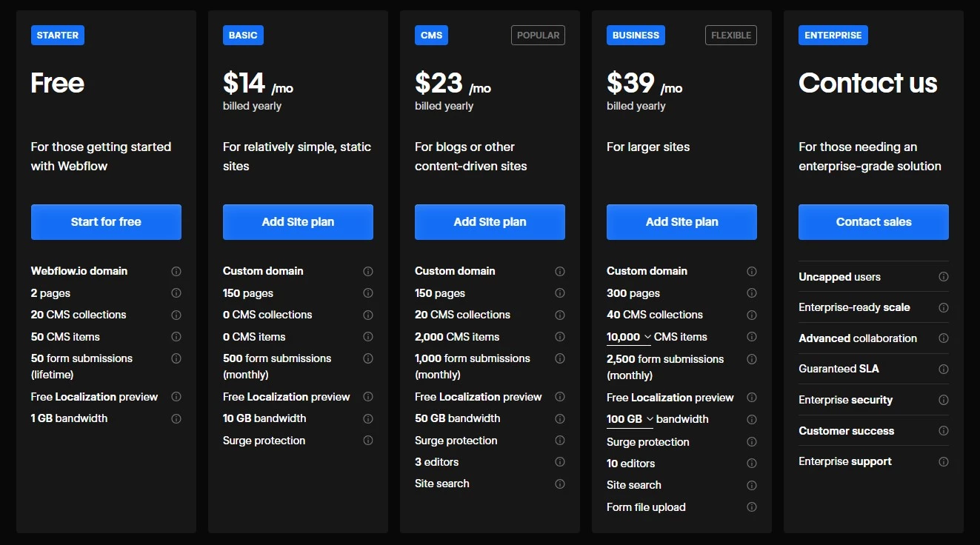980x545 pixels.
Task: Show info for Basic plan Localization preview
Action: [x=368, y=397]
